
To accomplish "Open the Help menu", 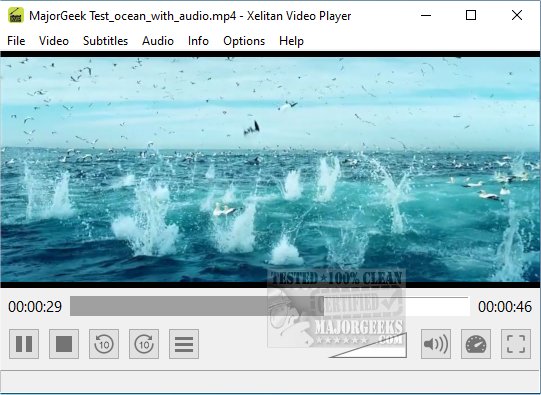I will tap(292, 41).
